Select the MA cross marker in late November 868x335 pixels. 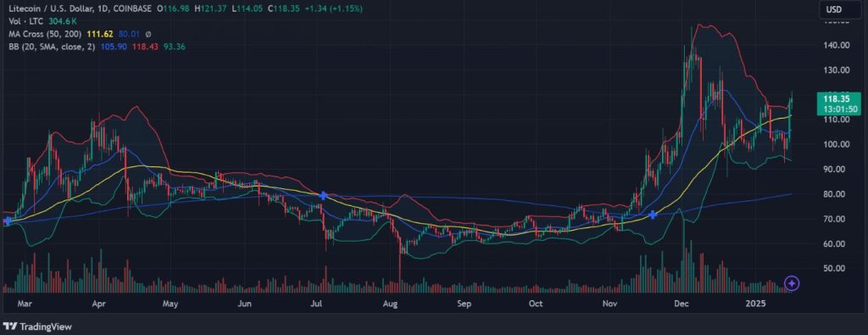point(654,215)
